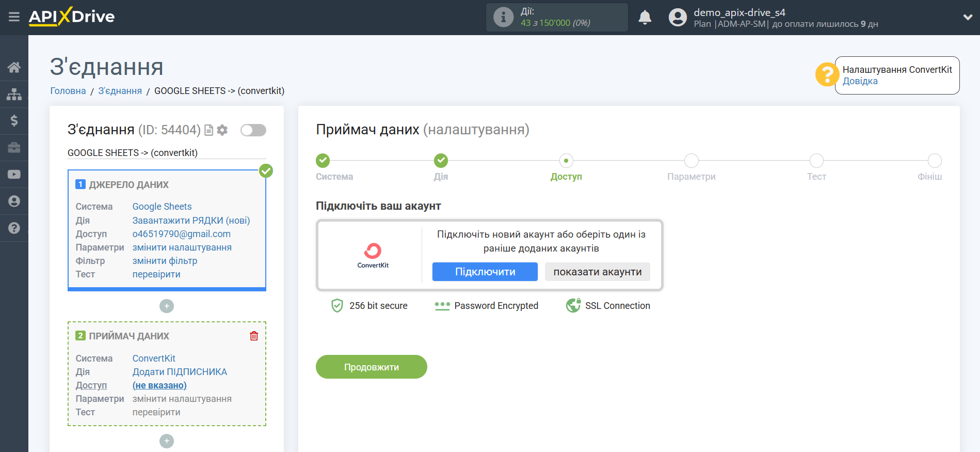The height and width of the screenshot is (452, 980).
Task: Click the o46519790@gmail.com access link
Action: [x=181, y=234]
